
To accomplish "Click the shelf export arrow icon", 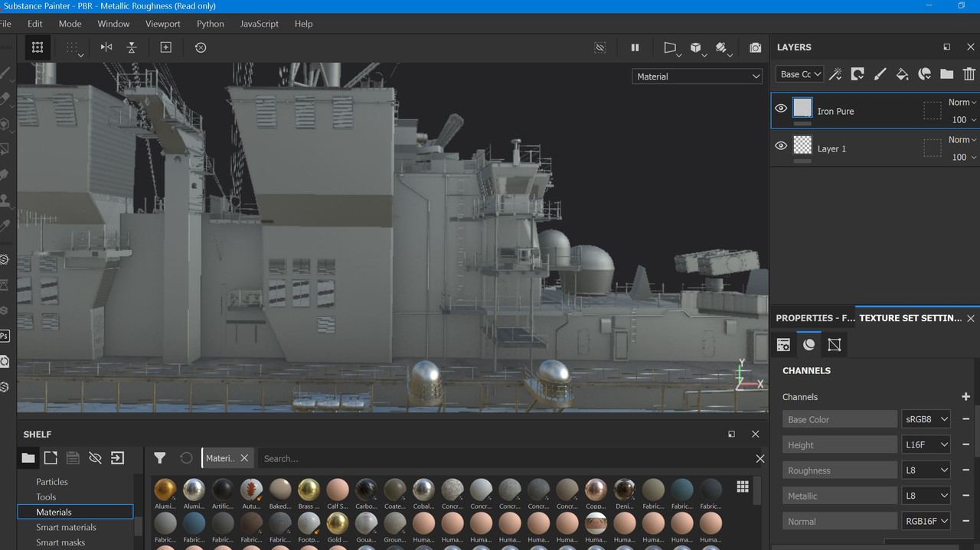I will tap(117, 458).
